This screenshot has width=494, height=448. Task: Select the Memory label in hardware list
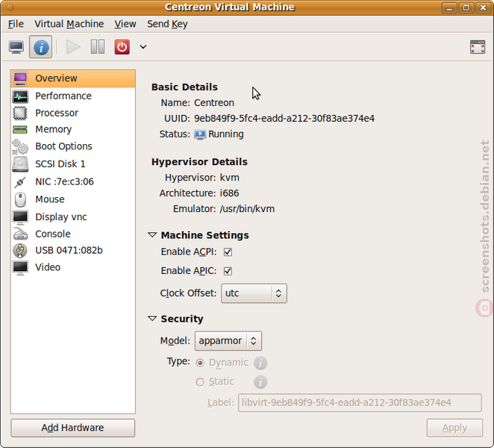(x=54, y=130)
